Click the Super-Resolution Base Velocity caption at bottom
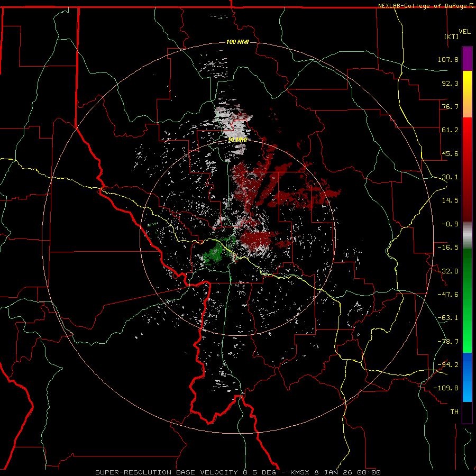 tap(237, 472)
